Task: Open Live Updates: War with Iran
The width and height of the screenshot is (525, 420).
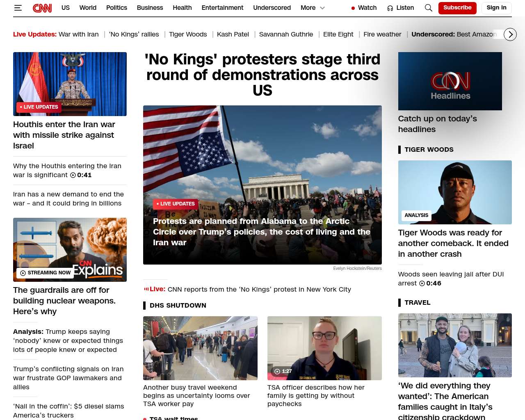Action: tap(56, 34)
